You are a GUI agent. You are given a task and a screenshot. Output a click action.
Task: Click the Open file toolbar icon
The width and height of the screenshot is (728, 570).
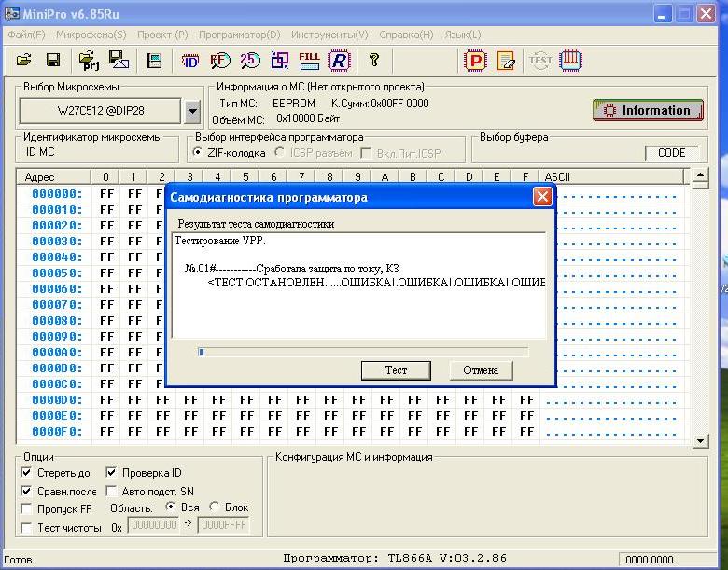[x=23, y=60]
